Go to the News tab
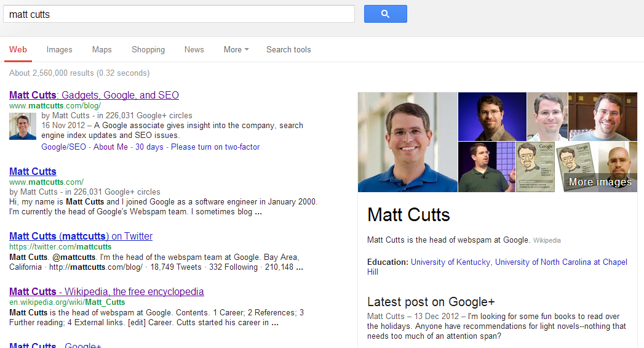This screenshot has width=644, height=348. pos(194,49)
